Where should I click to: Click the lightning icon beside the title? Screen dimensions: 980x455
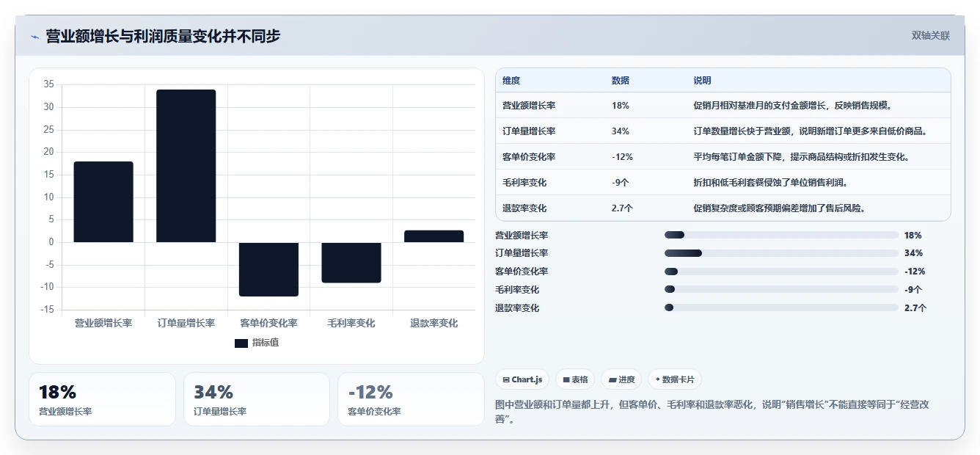tap(34, 37)
